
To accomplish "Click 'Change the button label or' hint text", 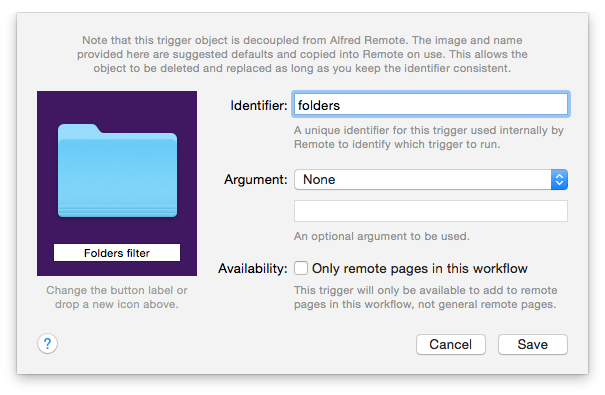I will pyautogui.click(x=117, y=290).
